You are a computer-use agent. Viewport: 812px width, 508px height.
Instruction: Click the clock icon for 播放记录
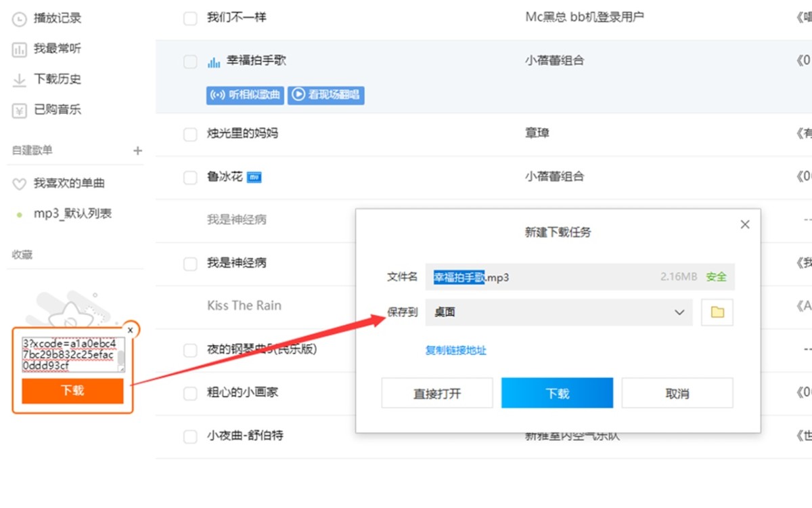20,19
